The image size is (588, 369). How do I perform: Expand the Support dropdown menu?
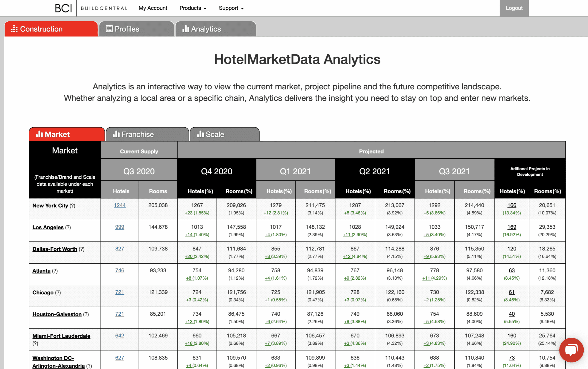231,8
